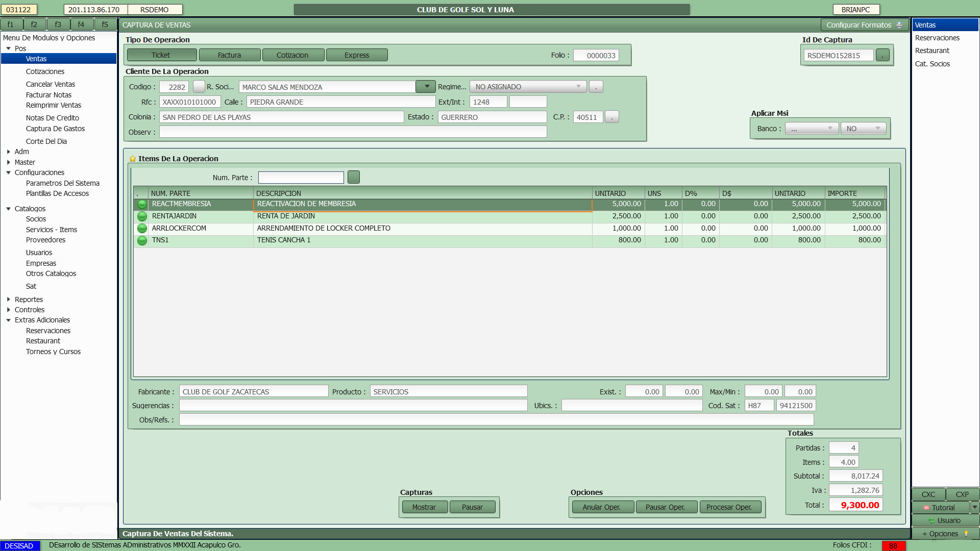Click green status ball on RENTAJARDIN row

click(142, 216)
